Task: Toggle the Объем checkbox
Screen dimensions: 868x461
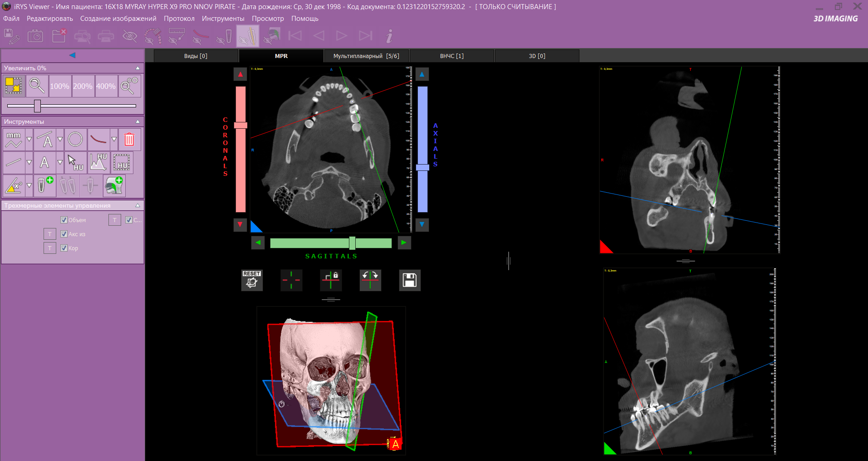Action: (x=64, y=220)
